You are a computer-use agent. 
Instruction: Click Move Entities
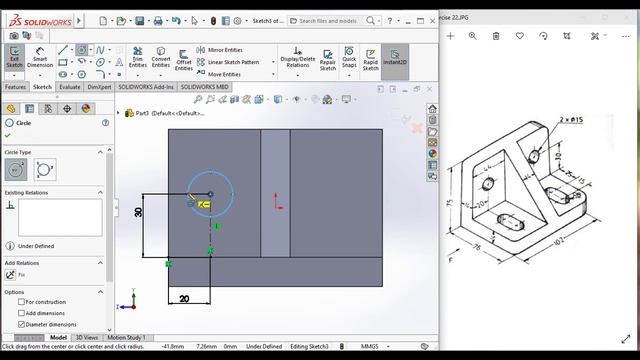(219, 74)
